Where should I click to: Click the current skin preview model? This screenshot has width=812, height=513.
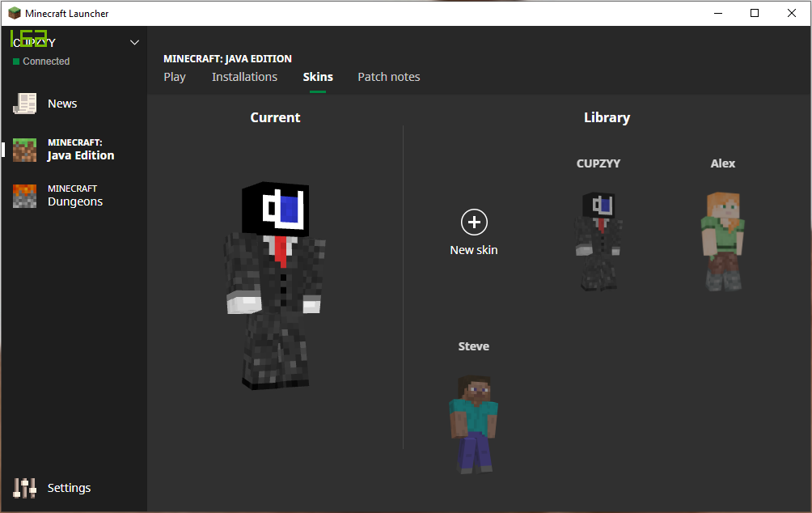[x=276, y=285]
